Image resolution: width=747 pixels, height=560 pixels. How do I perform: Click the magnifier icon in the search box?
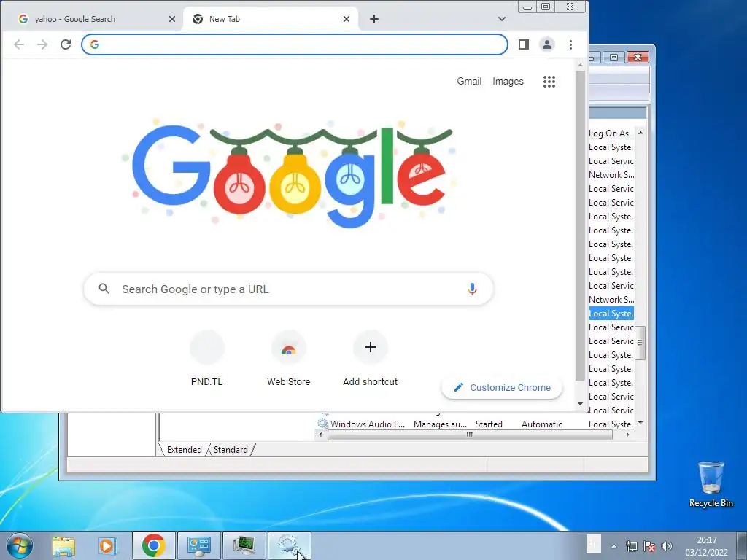pyautogui.click(x=104, y=289)
